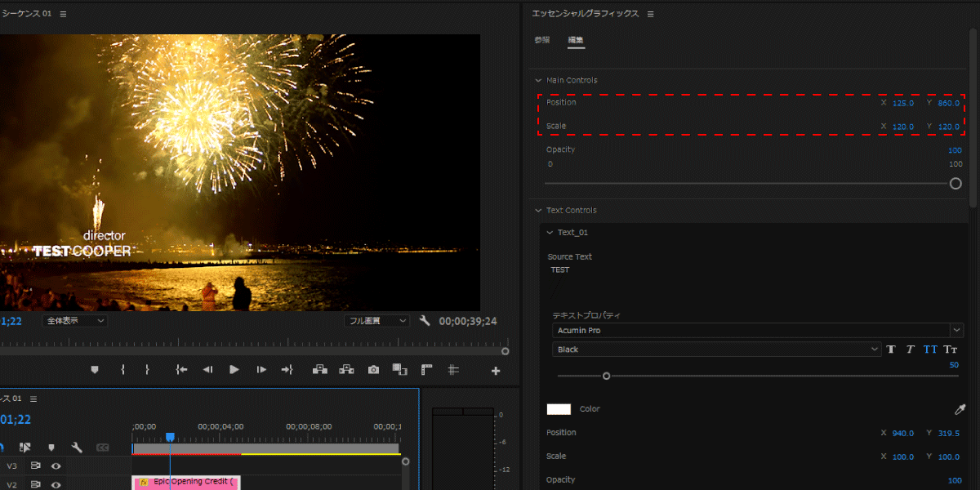Image resolution: width=980 pixels, height=490 pixels.
Task: Add a marker in the timeline
Action: [51, 448]
